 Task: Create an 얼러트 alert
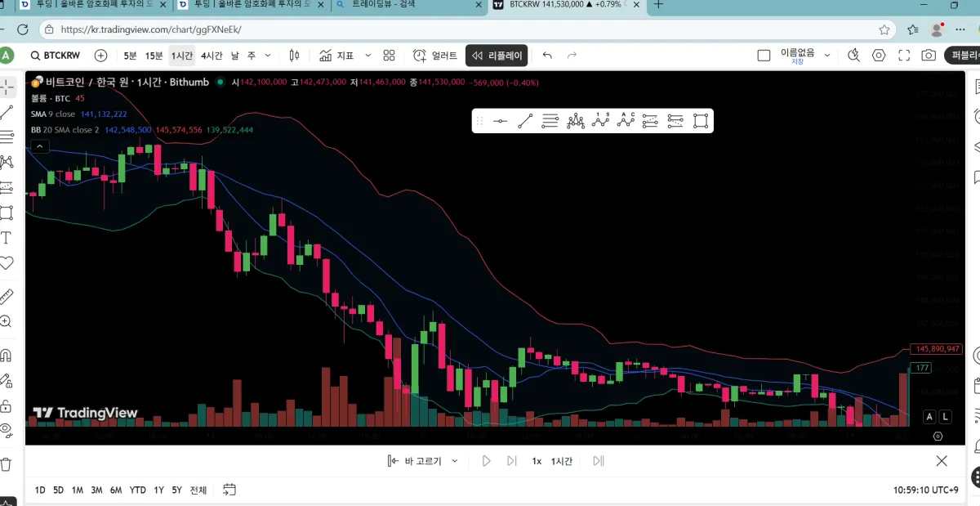pos(435,56)
